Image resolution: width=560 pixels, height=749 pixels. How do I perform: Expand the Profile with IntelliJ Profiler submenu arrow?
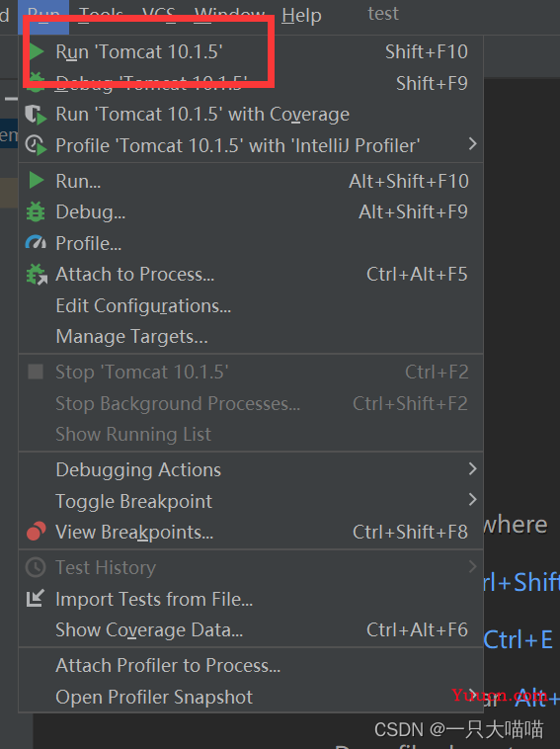click(x=472, y=144)
